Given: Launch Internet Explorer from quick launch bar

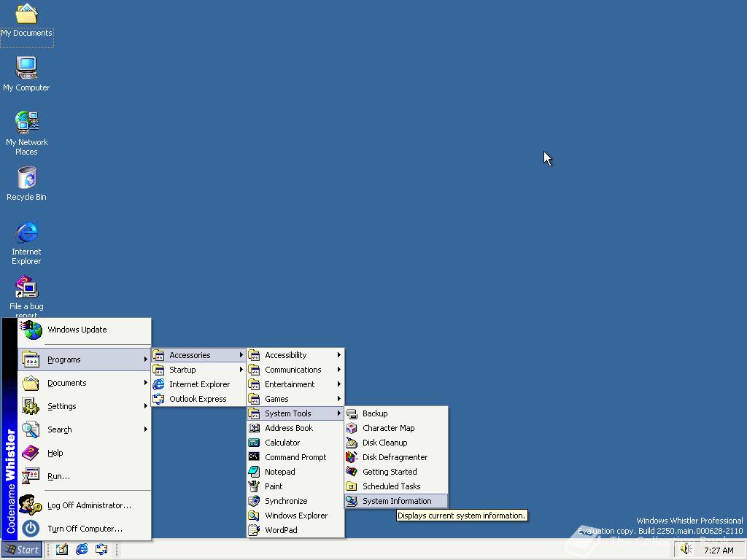Looking at the screenshot, I should (x=82, y=550).
